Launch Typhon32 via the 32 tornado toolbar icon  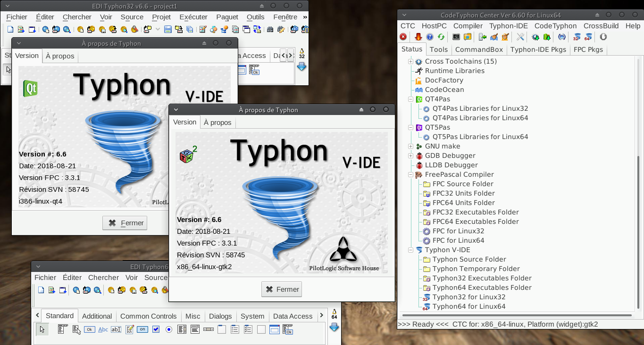click(x=577, y=37)
